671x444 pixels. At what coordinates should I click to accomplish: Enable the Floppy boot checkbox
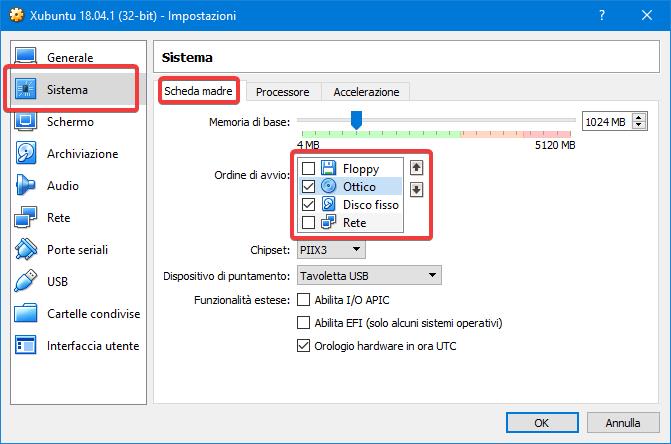308,168
